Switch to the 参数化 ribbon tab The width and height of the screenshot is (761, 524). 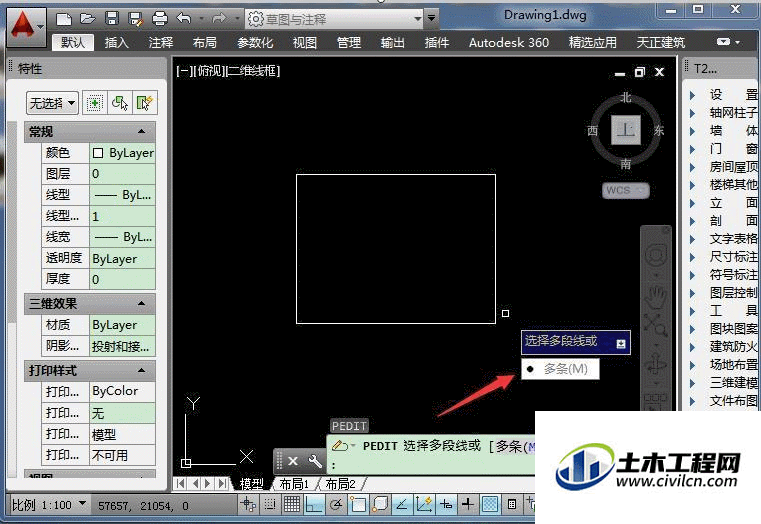pos(255,43)
